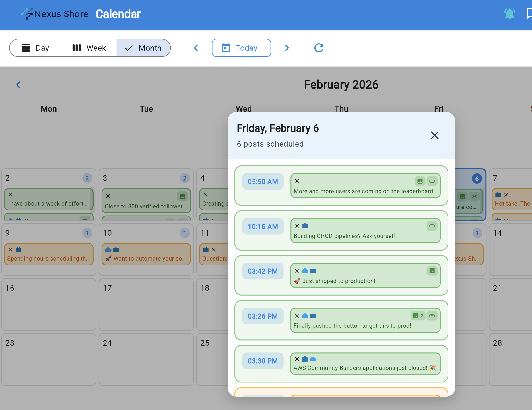Click the 03:26 PM time chip
This screenshot has width=532, height=410.
point(263,316)
